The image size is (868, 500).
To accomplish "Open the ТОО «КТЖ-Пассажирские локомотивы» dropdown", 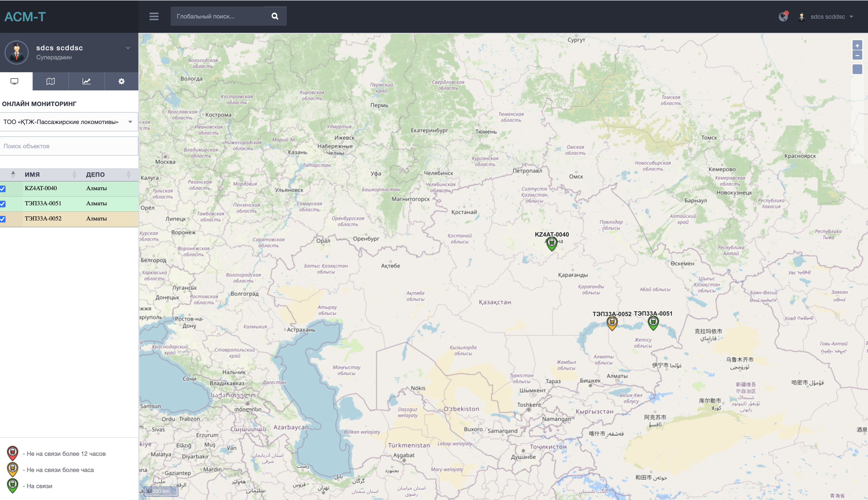I will point(69,122).
